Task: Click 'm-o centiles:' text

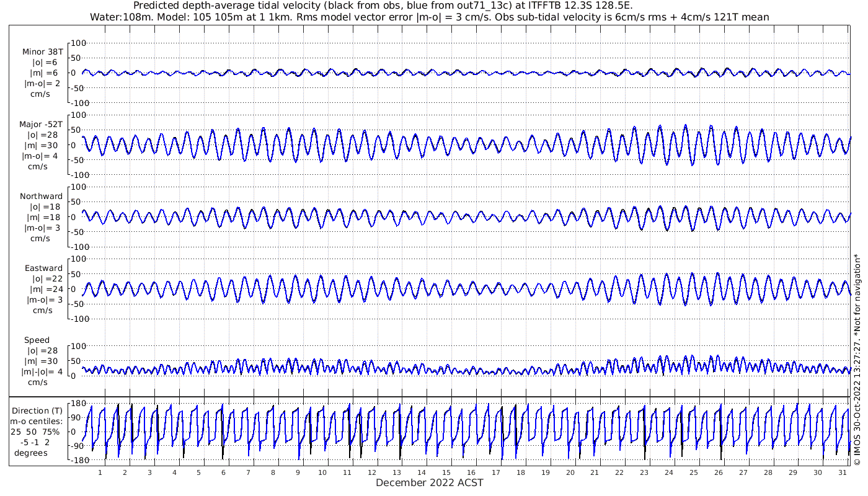Action: tap(37, 422)
